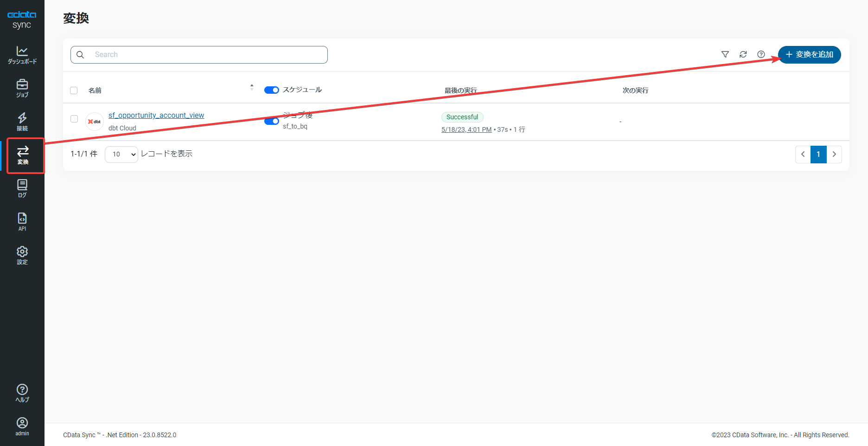Check the sf_opportunity_account_view row checkbox

tap(74, 119)
